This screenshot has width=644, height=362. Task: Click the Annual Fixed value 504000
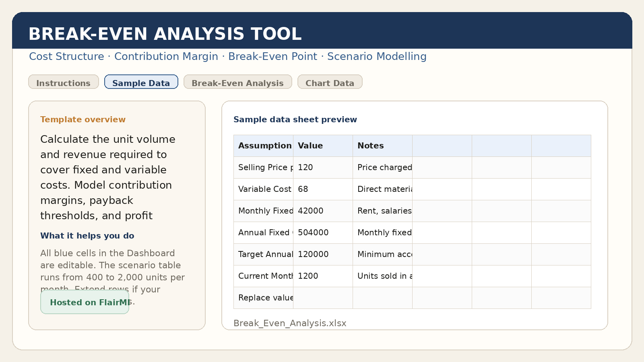pos(312,232)
